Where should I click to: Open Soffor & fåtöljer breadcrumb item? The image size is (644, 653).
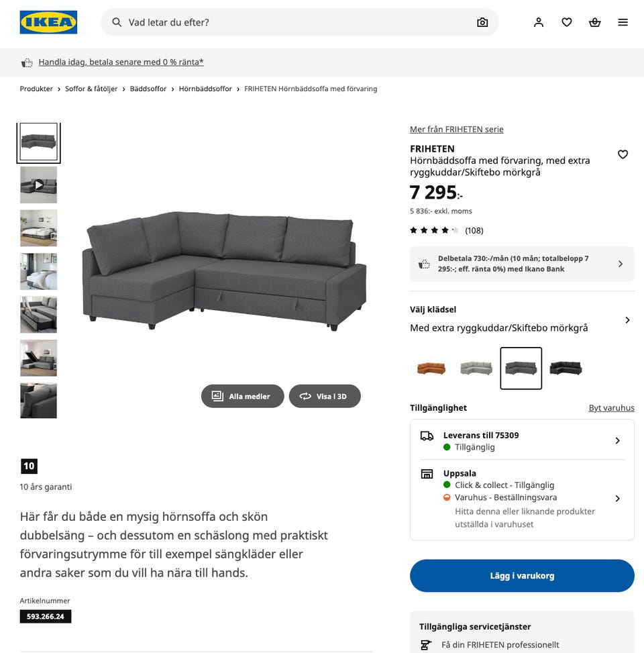click(91, 89)
